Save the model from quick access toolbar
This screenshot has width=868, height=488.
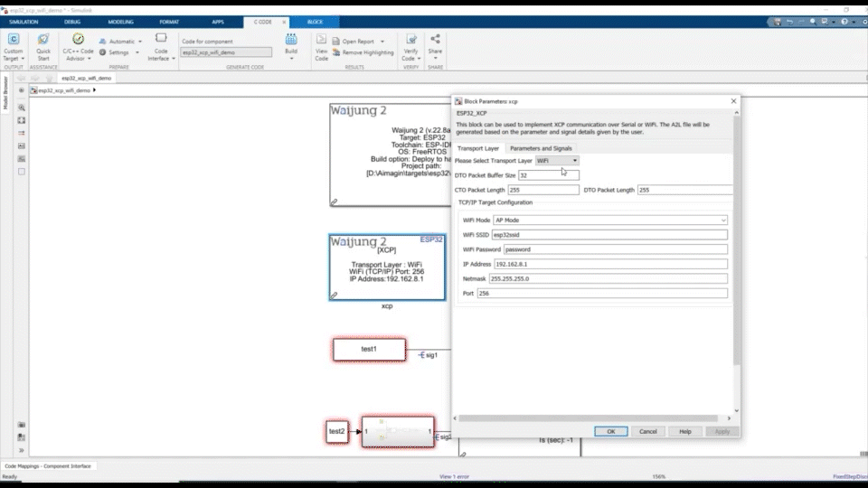coord(778,22)
